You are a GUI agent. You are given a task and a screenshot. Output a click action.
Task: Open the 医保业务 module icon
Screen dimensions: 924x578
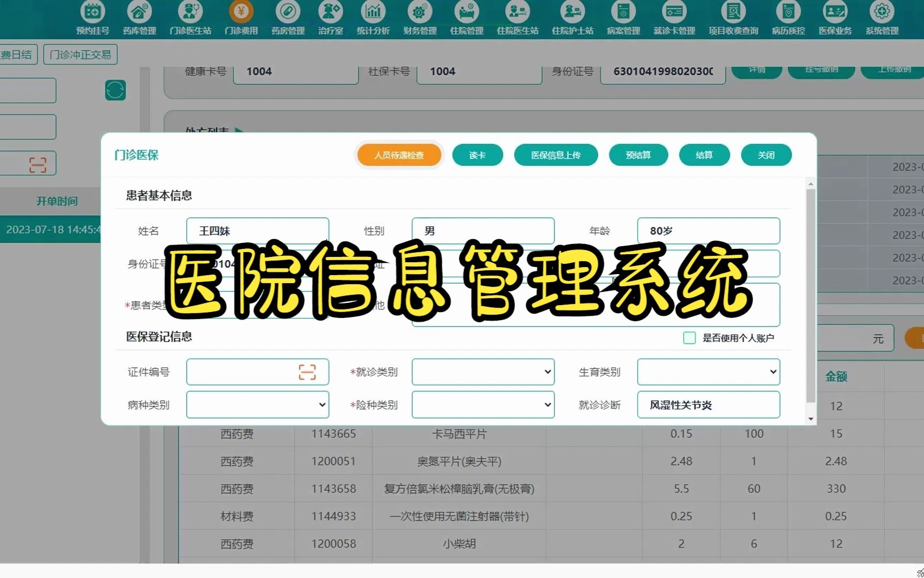(835, 12)
